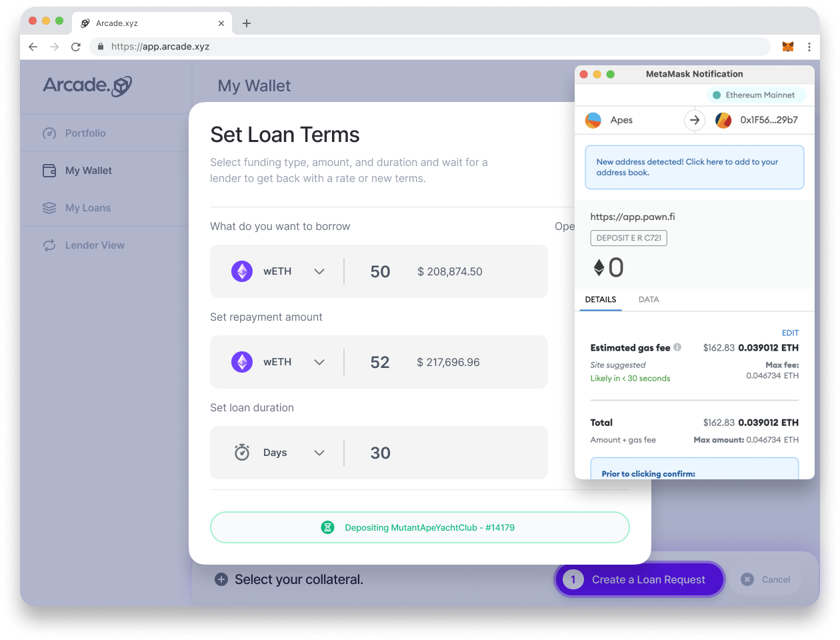Viewport: 840px width, 640px height.
Task: Click the browser forward arrow
Action: 55,47
